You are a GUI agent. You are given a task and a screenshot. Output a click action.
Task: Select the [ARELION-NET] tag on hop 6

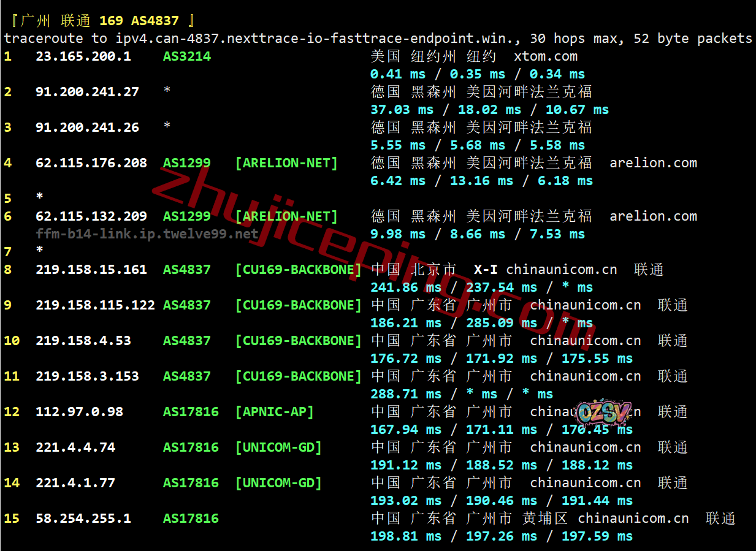(x=286, y=216)
